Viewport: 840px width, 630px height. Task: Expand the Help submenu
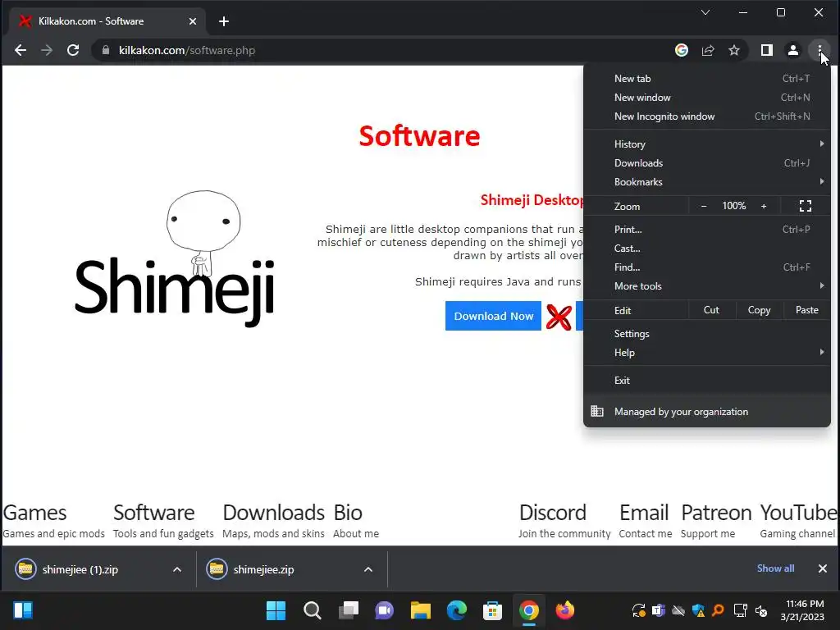[x=707, y=353]
